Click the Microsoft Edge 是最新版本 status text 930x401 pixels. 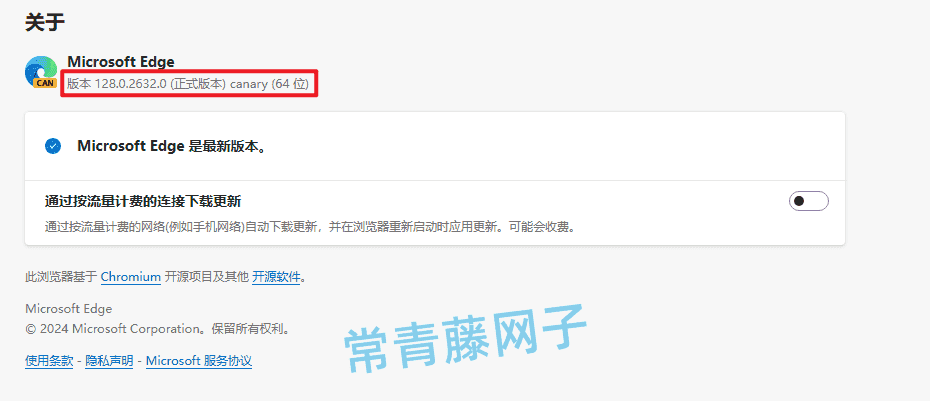(171, 146)
